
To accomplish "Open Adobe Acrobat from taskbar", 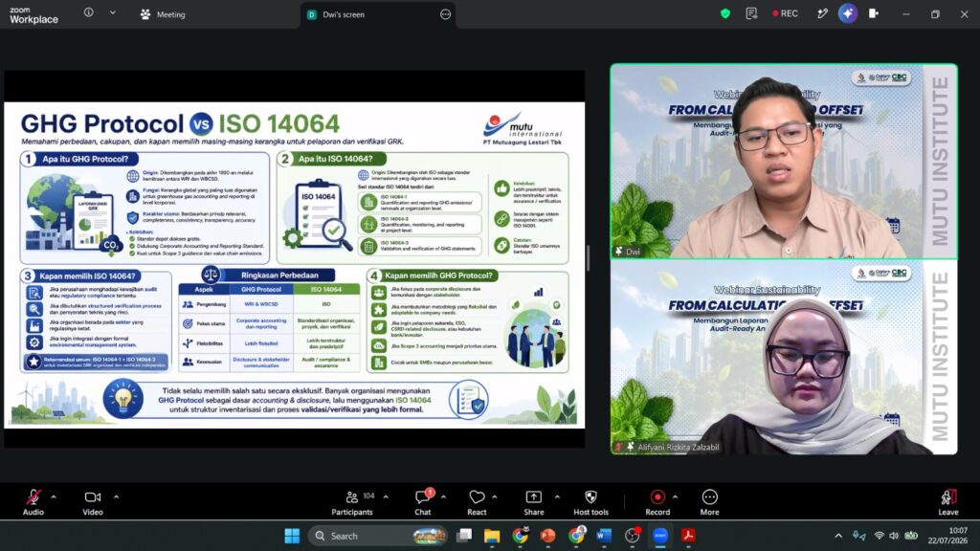I will coord(688,536).
